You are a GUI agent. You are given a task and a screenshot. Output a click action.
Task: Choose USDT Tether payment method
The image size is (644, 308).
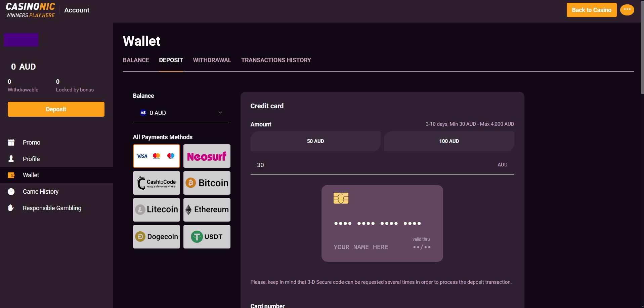point(207,237)
